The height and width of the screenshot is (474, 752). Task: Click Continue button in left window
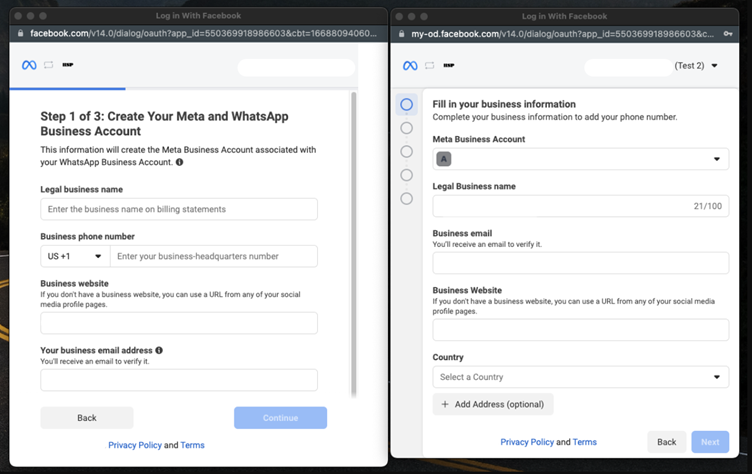(281, 418)
